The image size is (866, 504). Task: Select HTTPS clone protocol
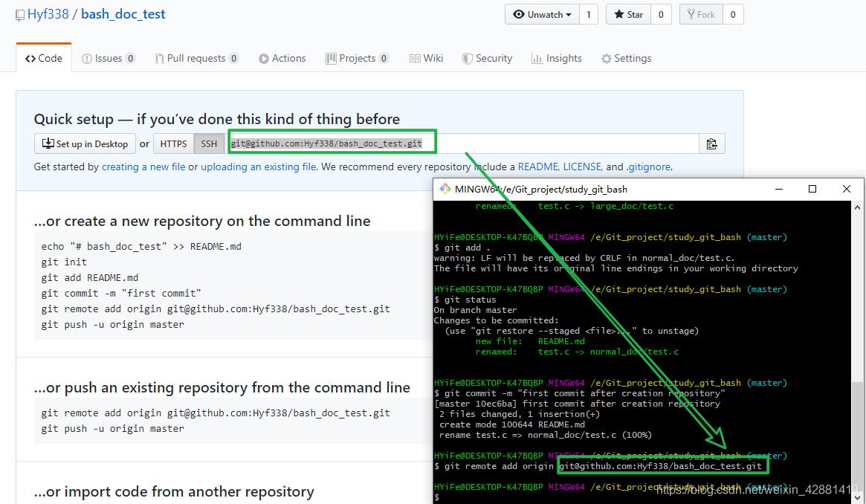(173, 143)
